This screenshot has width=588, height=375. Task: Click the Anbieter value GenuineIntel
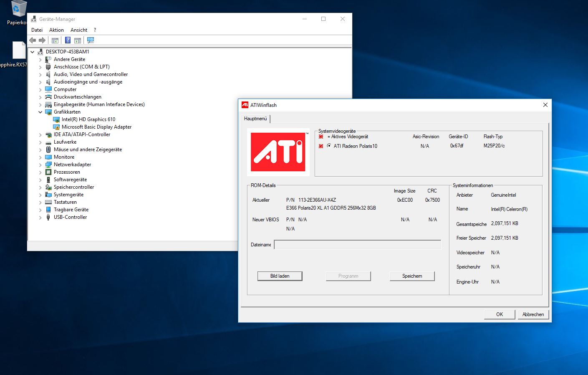pos(503,195)
